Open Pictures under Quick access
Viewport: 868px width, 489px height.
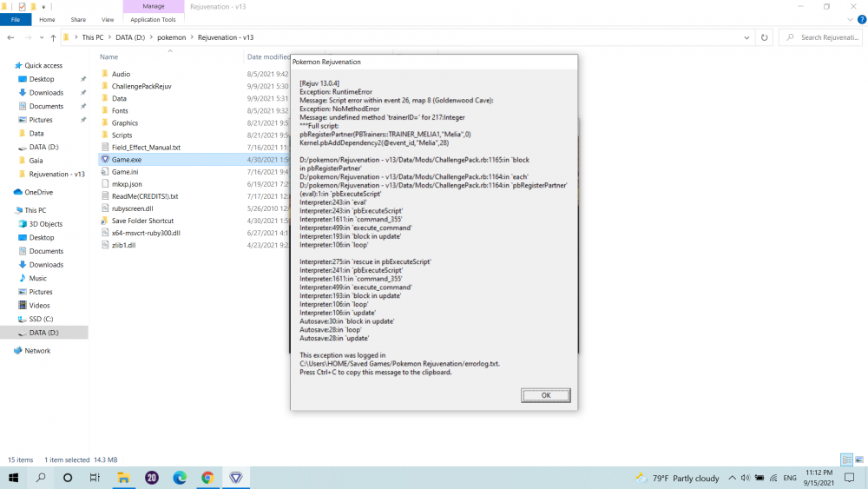tap(41, 120)
